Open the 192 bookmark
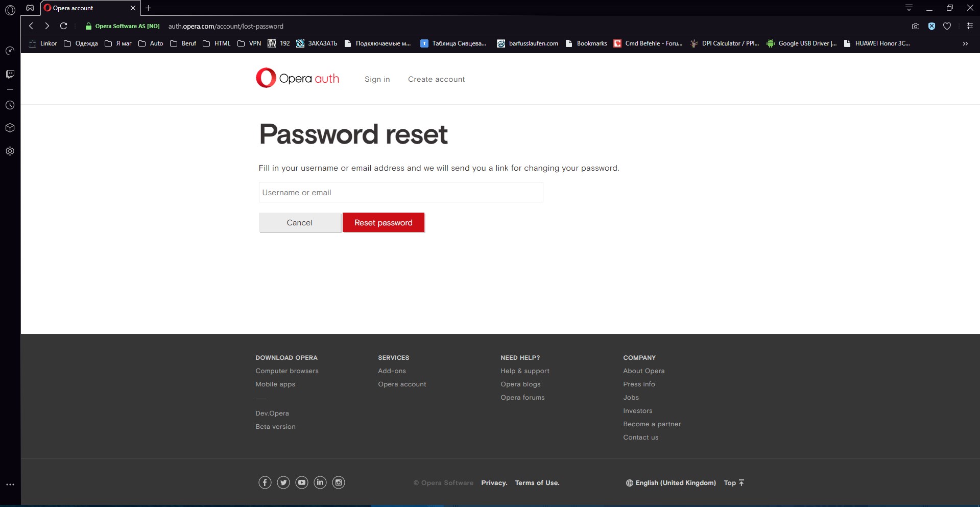 (279, 43)
